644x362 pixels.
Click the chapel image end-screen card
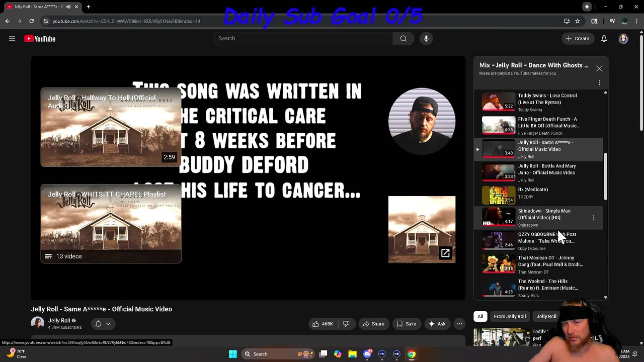click(x=422, y=229)
